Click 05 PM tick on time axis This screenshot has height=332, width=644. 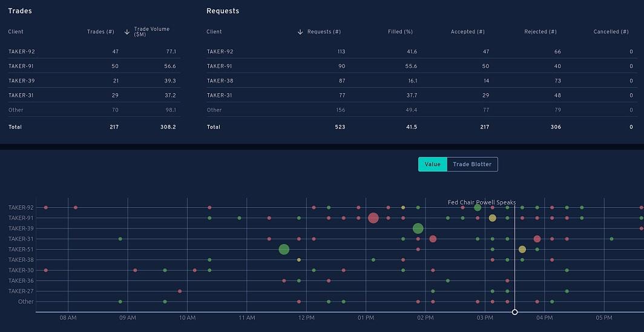[x=604, y=318]
